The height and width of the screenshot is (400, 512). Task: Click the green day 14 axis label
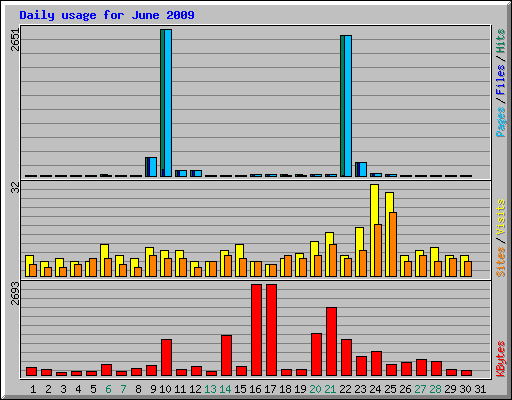point(225,389)
